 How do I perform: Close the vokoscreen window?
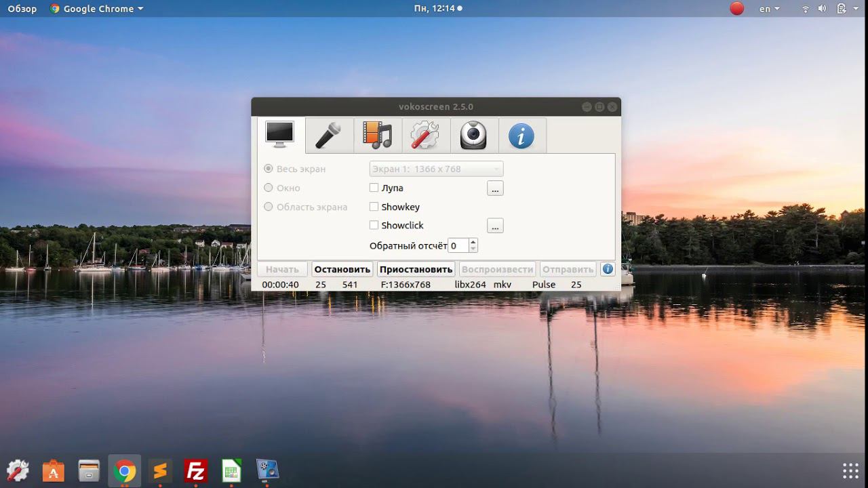(x=612, y=107)
